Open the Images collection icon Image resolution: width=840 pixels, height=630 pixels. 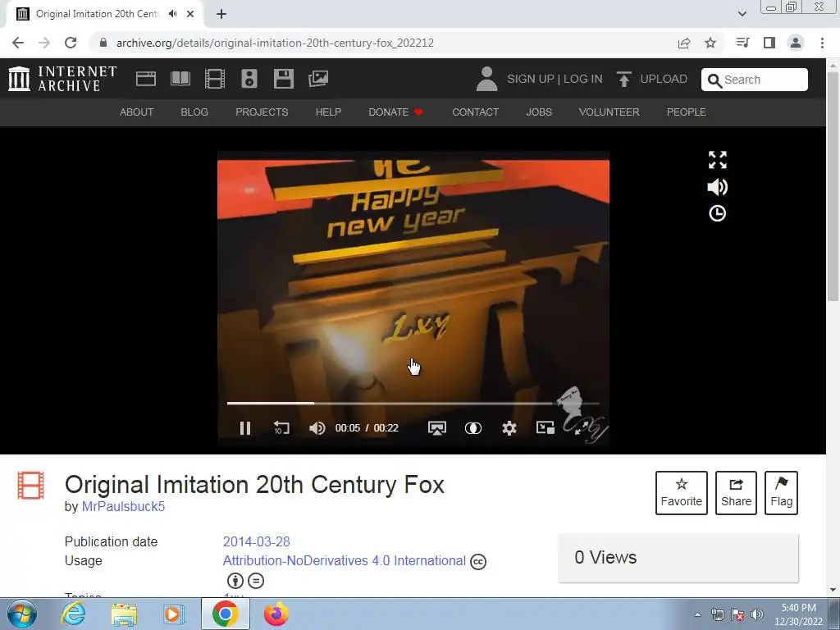point(318,79)
